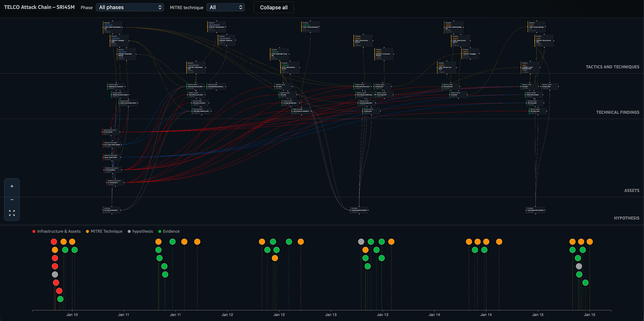
Task: Select the HLR Home Location Register asset node
Action: coord(112,144)
